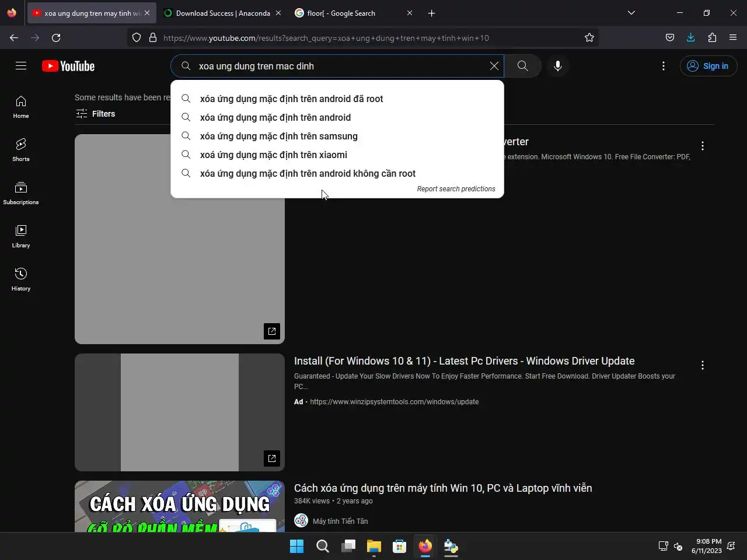
Task: Choose suggestion ending 'android không cần root'
Action: click(x=337, y=173)
